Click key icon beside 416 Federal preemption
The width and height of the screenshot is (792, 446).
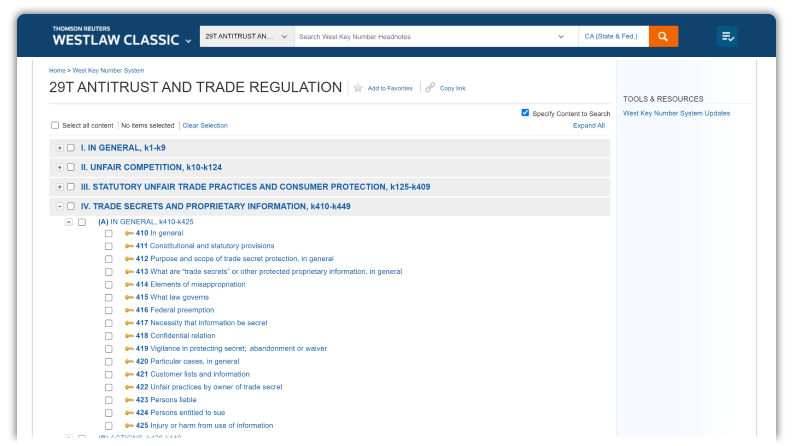[x=129, y=310]
